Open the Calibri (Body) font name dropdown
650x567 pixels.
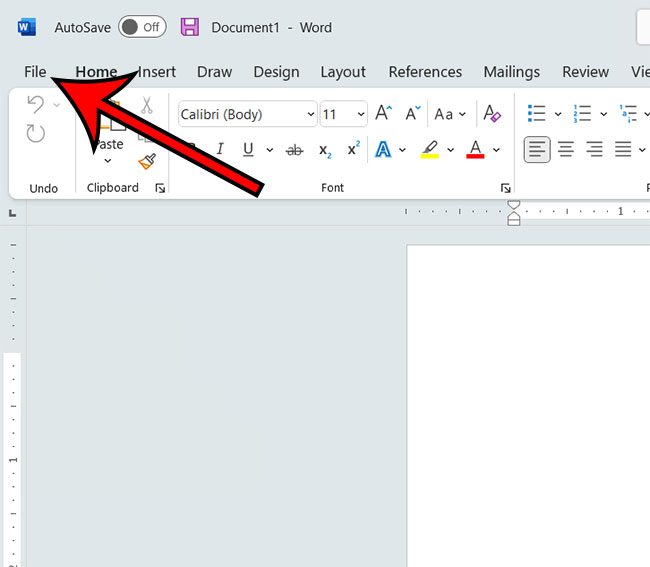tap(309, 114)
